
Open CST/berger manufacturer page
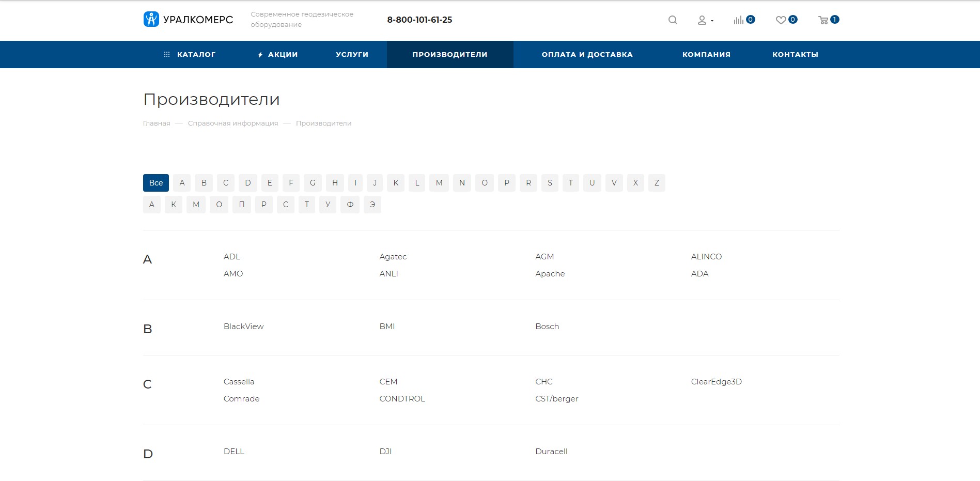tap(557, 399)
